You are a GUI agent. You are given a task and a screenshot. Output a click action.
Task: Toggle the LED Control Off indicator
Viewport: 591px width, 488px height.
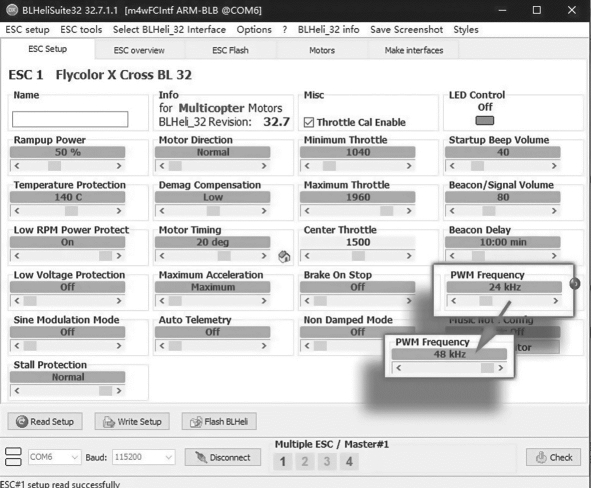[485, 121]
